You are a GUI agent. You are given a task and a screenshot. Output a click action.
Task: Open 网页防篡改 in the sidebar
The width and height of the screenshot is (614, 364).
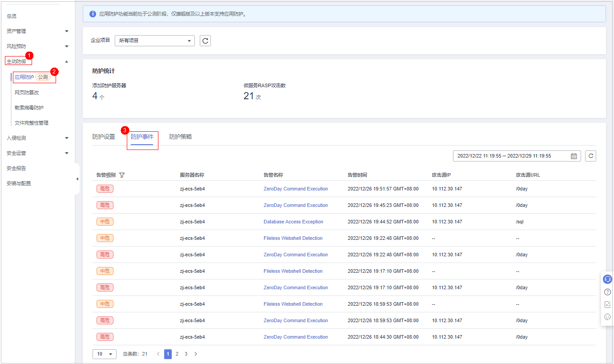coord(27,93)
